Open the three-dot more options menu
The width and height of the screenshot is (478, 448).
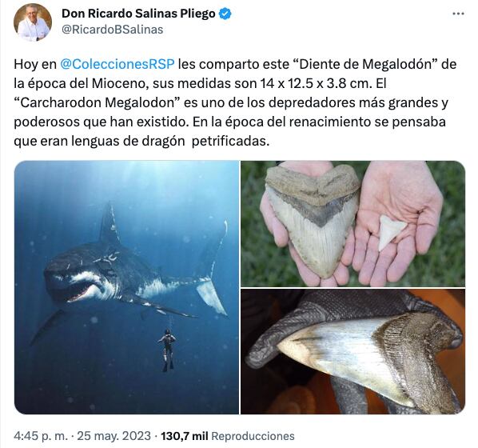pyautogui.click(x=458, y=14)
